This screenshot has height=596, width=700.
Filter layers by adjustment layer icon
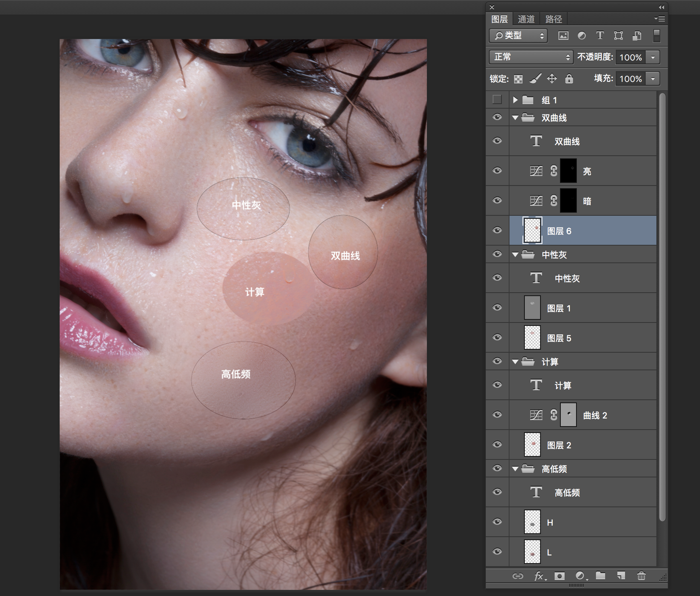(581, 36)
